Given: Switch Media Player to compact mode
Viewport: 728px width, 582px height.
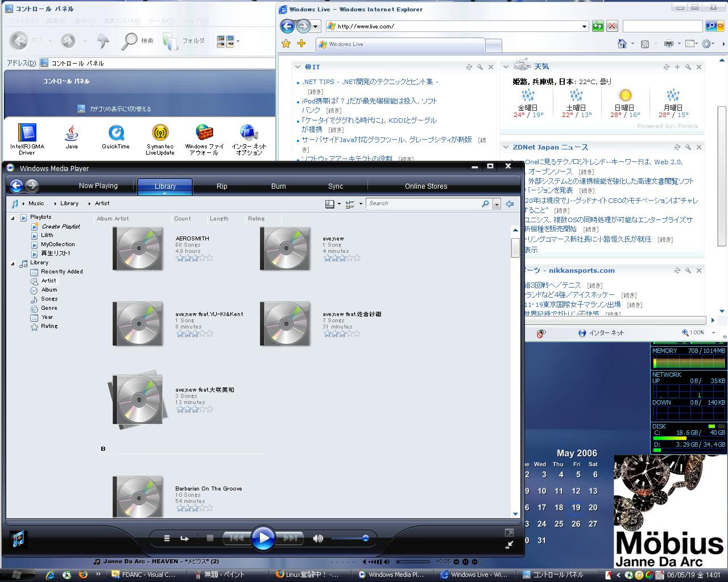Looking at the screenshot, I should [509, 544].
